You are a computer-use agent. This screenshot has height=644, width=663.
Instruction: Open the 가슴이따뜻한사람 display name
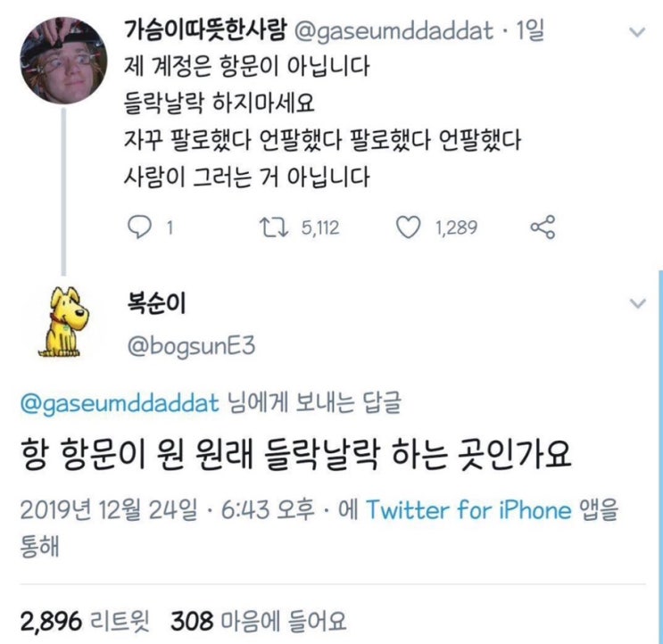(x=205, y=30)
